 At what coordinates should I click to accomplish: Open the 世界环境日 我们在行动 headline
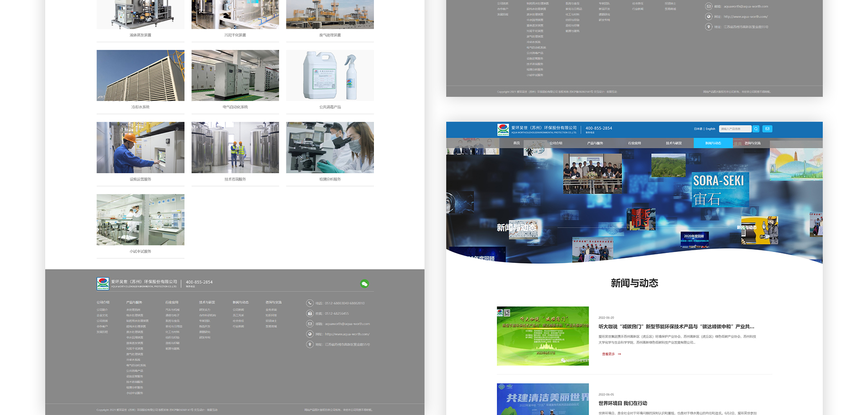tap(623, 403)
